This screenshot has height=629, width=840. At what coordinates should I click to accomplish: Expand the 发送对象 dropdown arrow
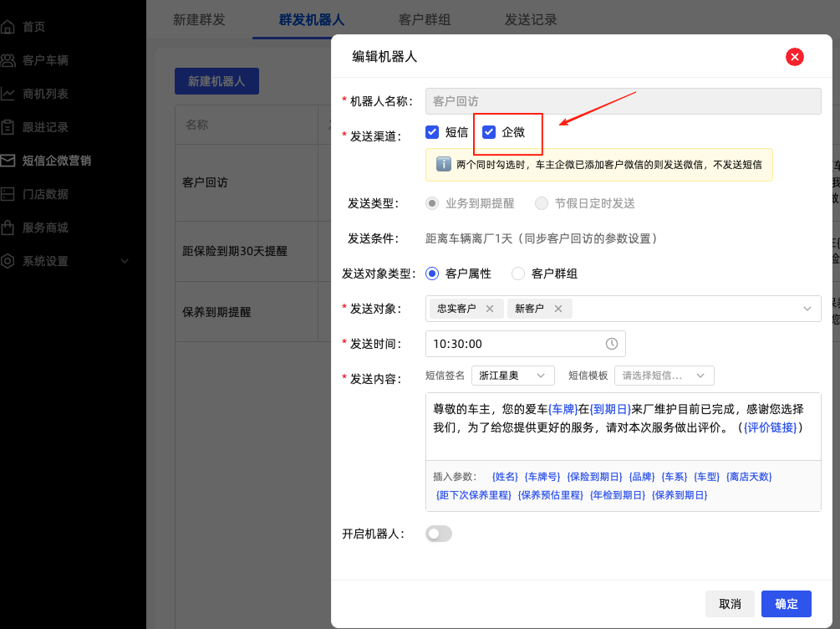[x=807, y=309]
